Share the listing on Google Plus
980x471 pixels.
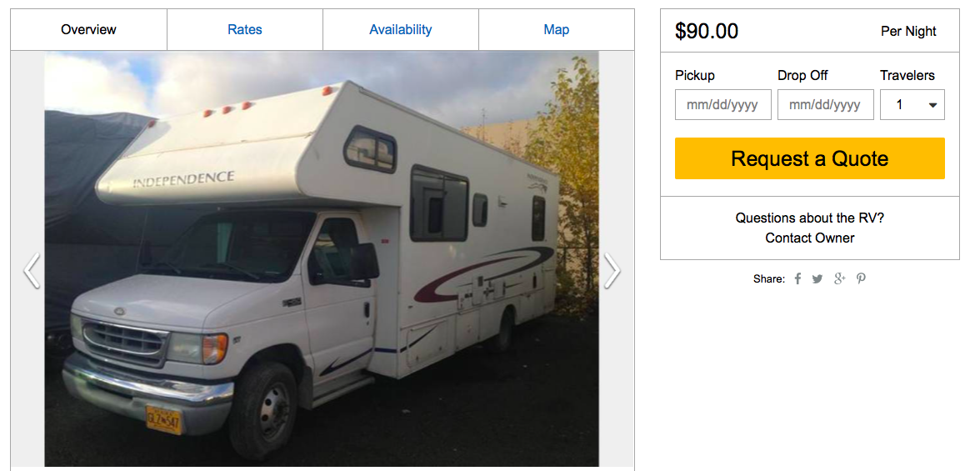839,279
